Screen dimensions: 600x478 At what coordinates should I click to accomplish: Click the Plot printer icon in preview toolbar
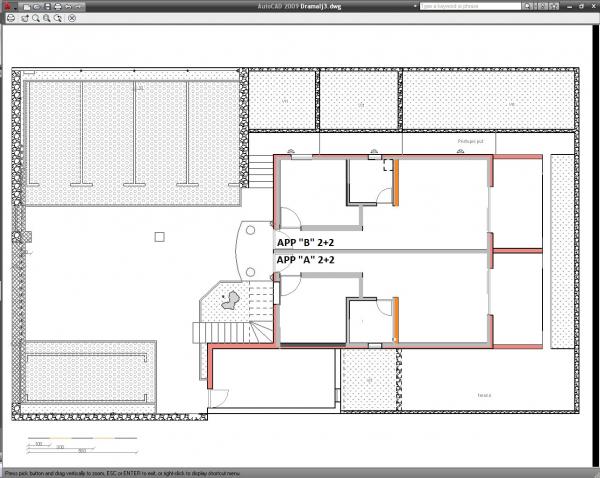(9, 18)
